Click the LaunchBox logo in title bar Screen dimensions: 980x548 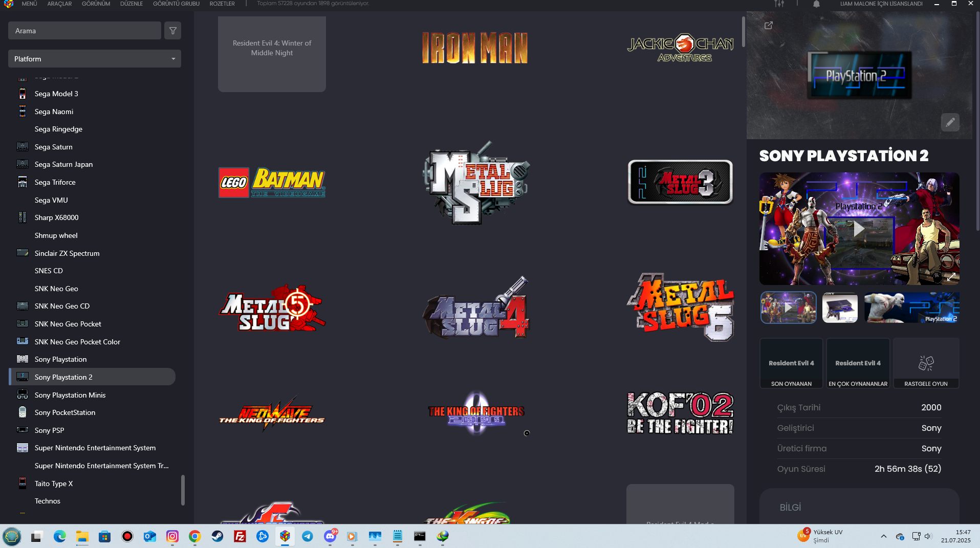click(x=8, y=4)
